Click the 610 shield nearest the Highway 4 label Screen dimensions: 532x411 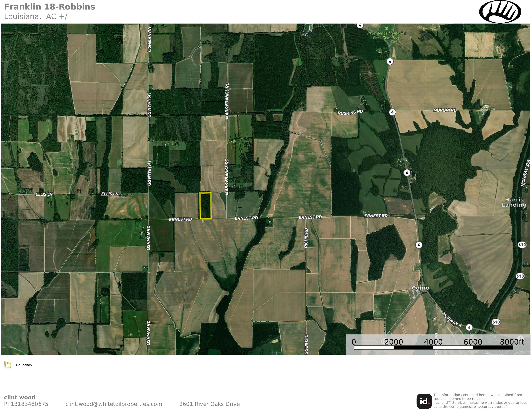(x=496, y=322)
